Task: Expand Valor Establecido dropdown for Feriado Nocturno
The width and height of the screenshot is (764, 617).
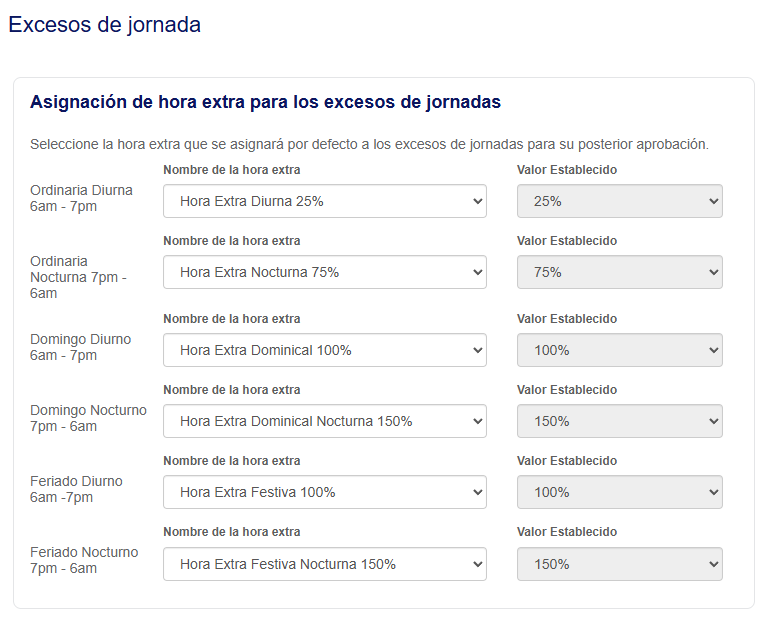Action: [619, 564]
